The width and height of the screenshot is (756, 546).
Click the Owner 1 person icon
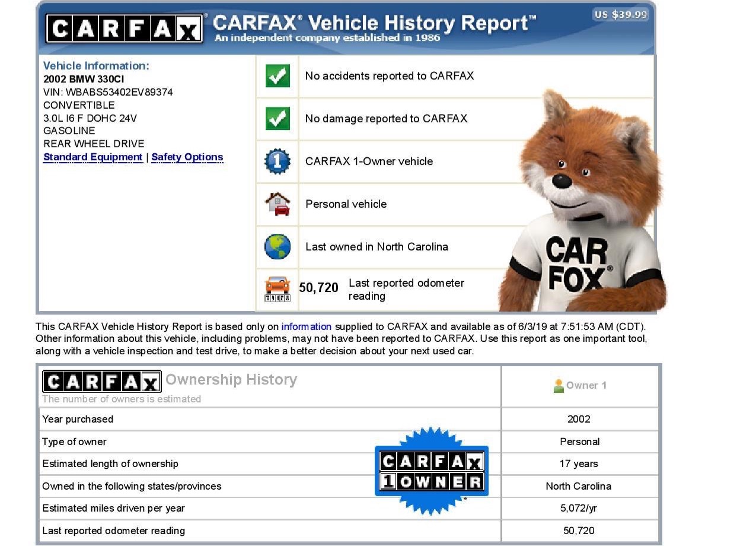[x=558, y=386]
